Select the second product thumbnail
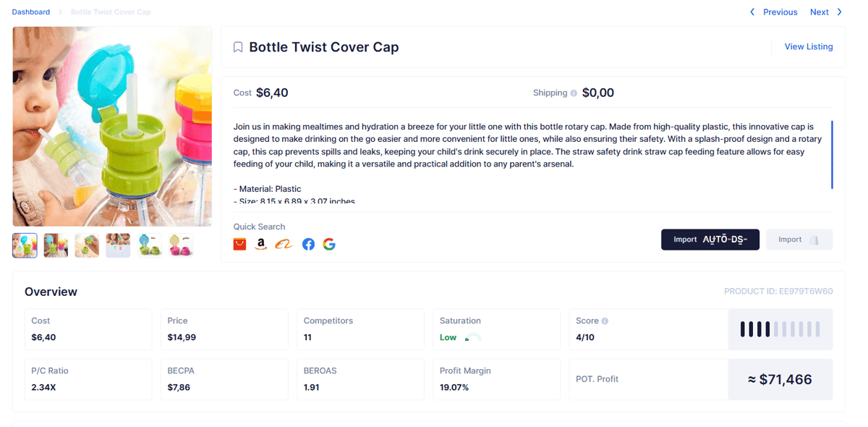868x427 pixels. pyautogui.click(x=56, y=245)
